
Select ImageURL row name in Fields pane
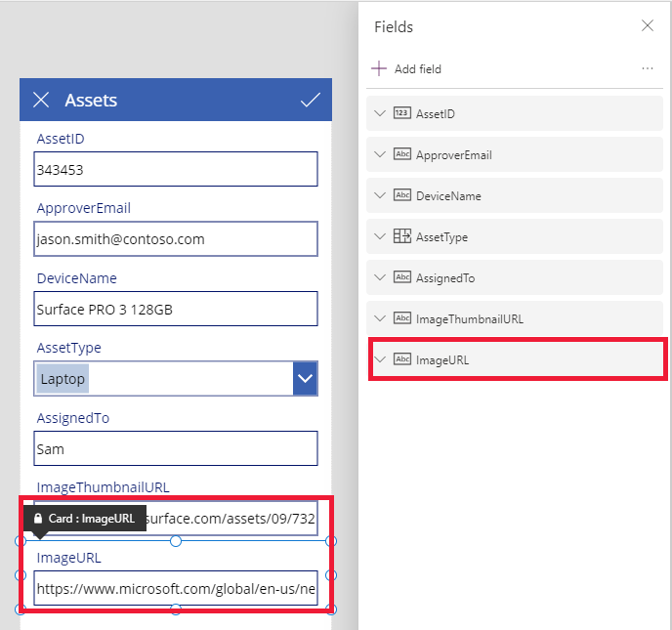click(442, 360)
